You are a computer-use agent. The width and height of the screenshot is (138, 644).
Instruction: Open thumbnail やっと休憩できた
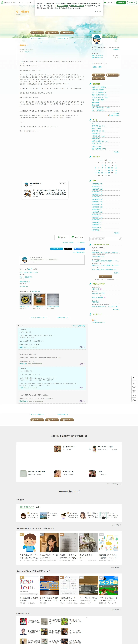[x=39, y=299]
